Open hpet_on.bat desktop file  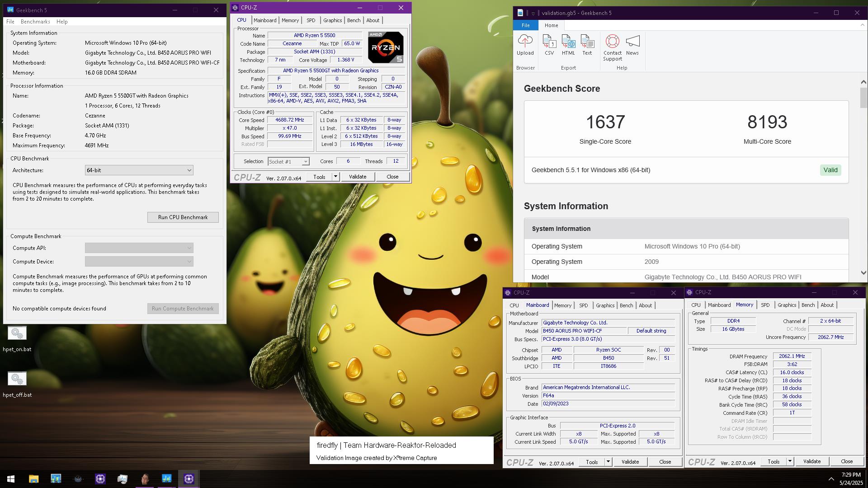click(x=17, y=339)
